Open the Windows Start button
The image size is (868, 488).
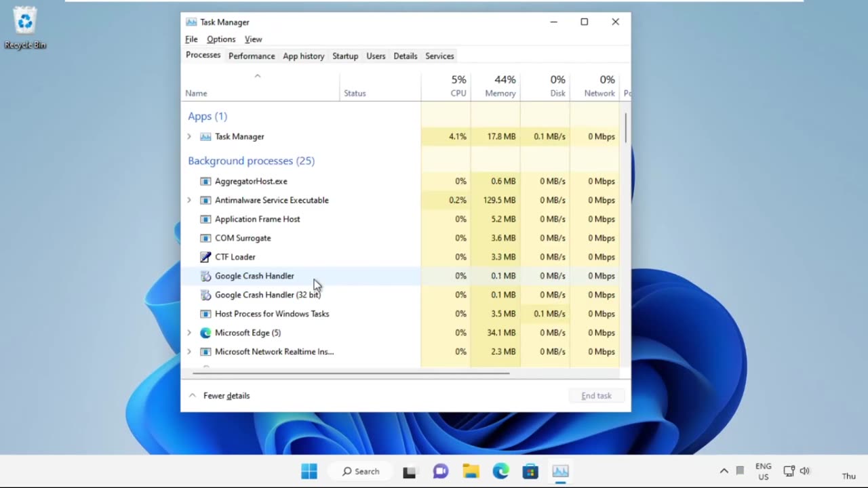309,471
